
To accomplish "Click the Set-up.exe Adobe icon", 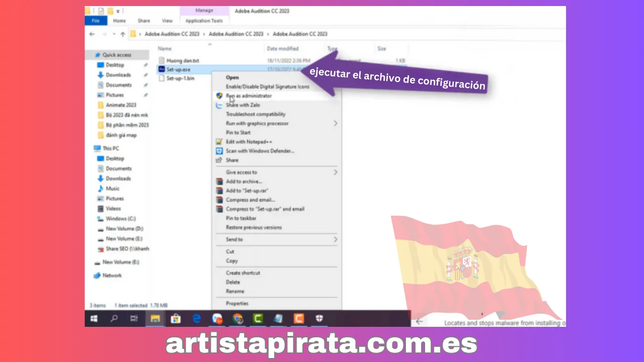I will pos(162,69).
